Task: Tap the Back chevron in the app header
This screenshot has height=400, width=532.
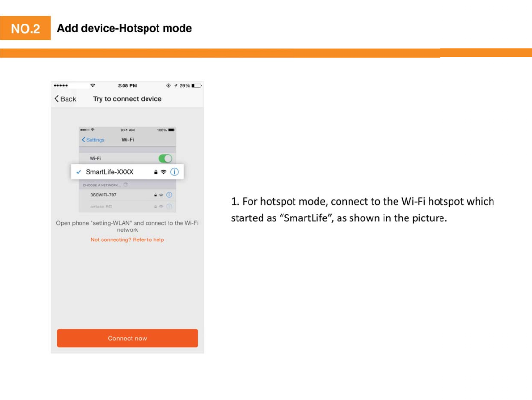Action: click(57, 99)
